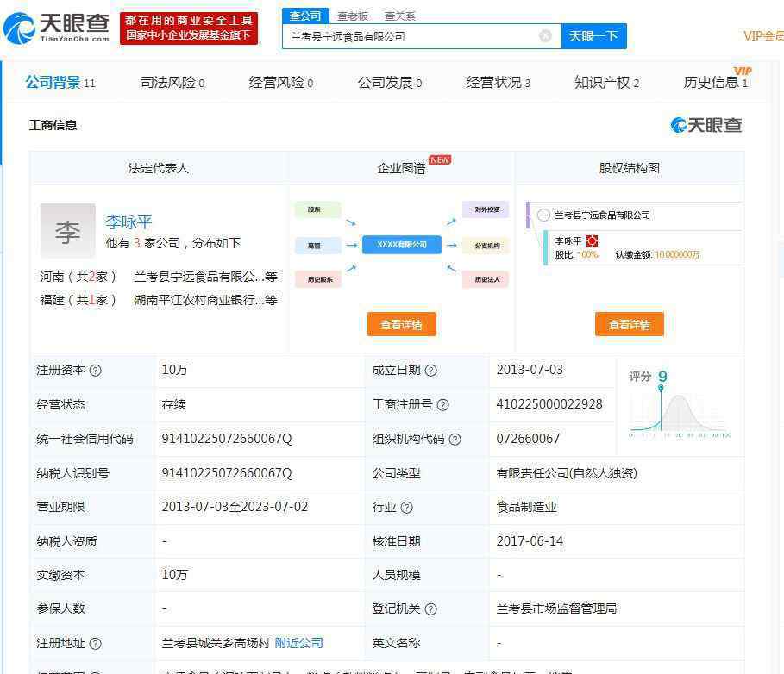Open the 知识产权 section tab

click(x=606, y=83)
